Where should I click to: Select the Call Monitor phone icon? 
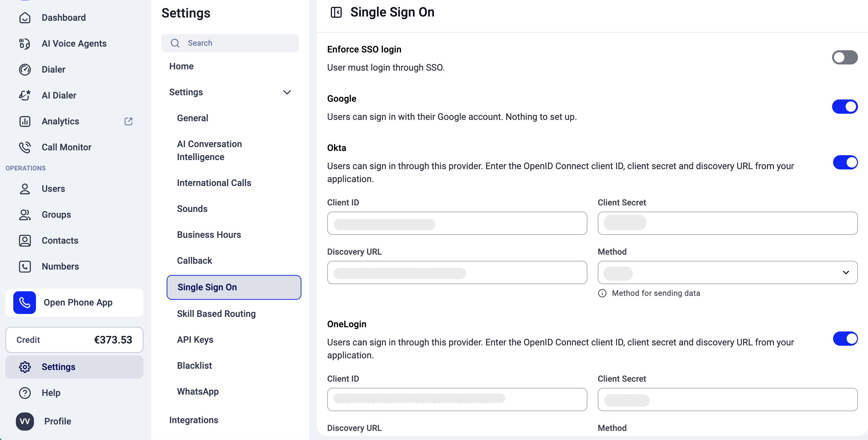click(25, 147)
